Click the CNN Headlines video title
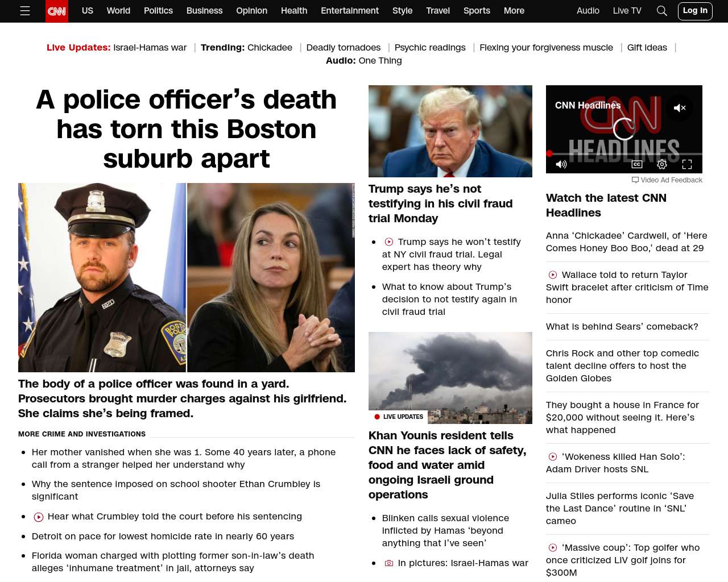Viewport: 728px width, 582px height. point(588,106)
